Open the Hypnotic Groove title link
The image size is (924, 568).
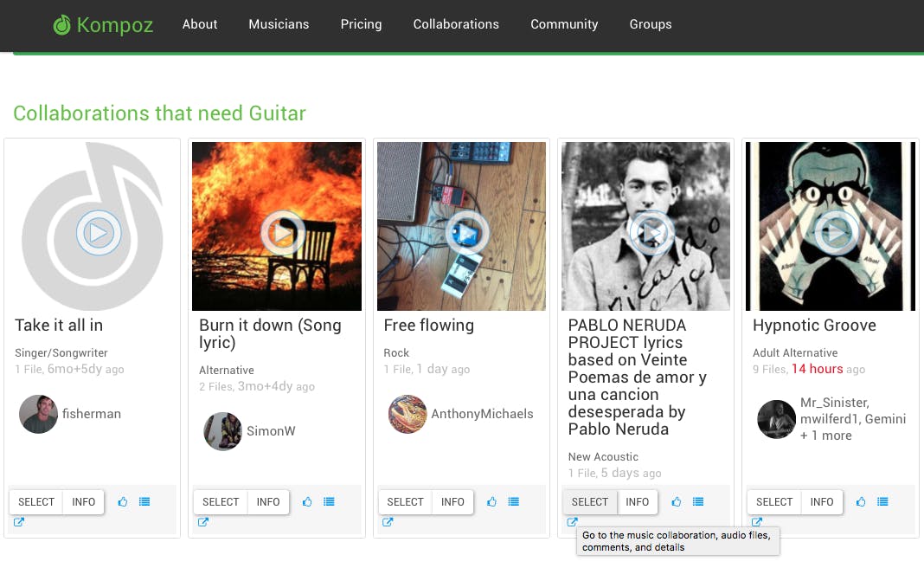pos(814,326)
